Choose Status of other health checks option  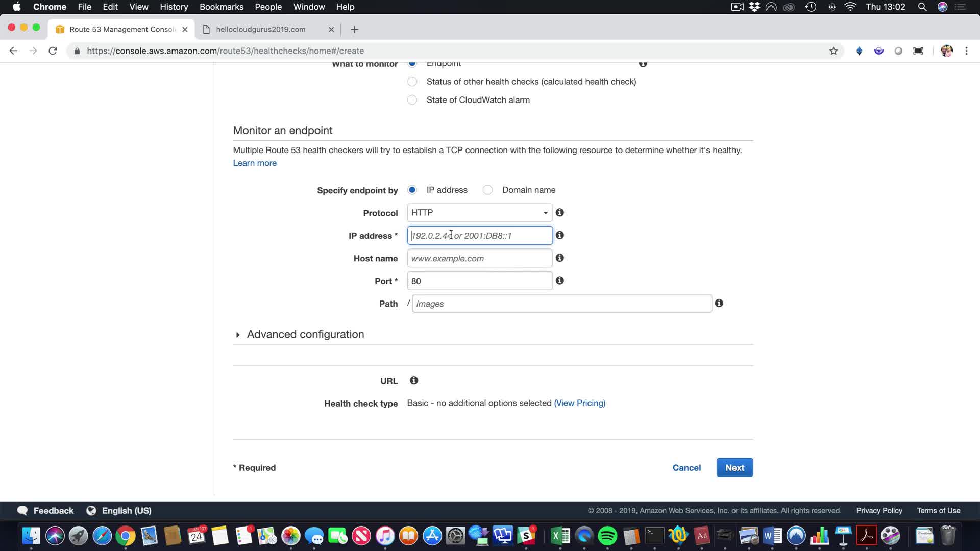(412, 82)
